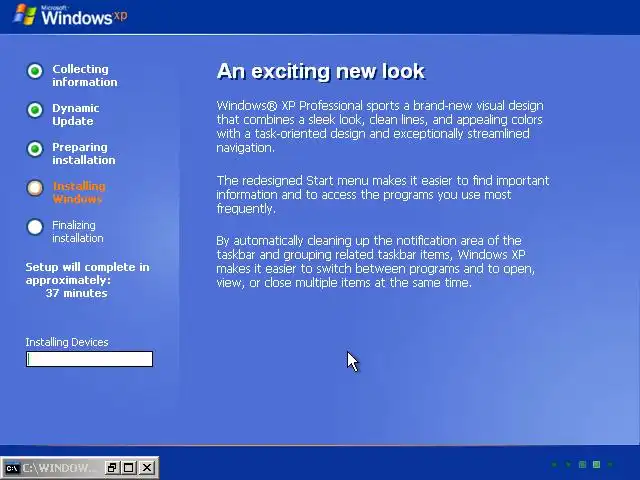This screenshot has width=640, height=480.
Task: Close the minimized C:\WINDOW command window
Action: 147,468
